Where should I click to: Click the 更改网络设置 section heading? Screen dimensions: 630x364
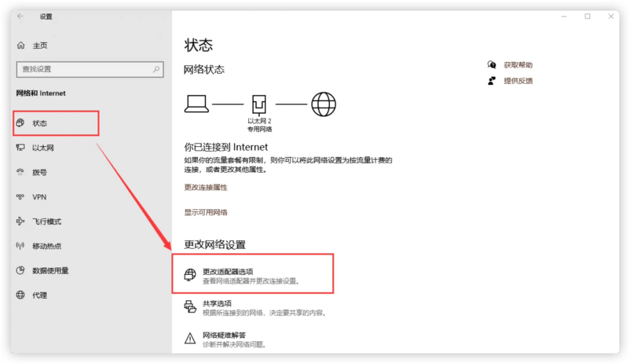click(215, 244)
